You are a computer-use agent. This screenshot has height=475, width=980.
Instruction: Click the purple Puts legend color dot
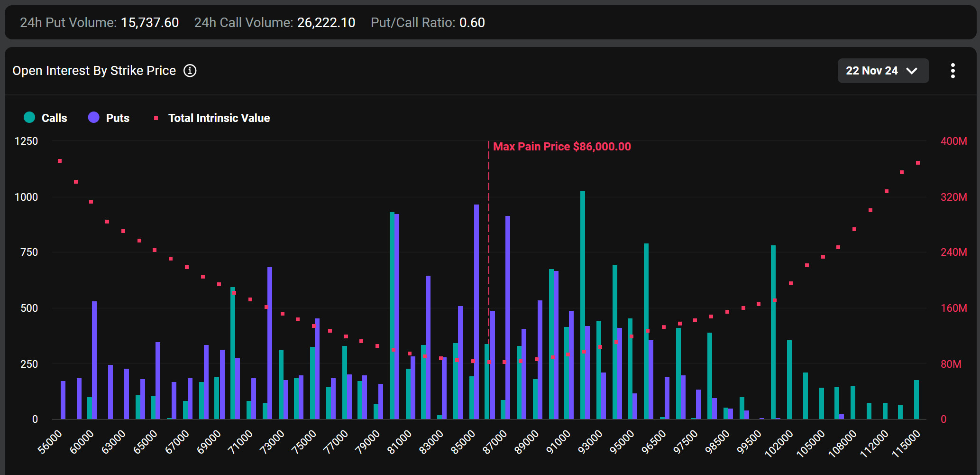click(94, 117)
